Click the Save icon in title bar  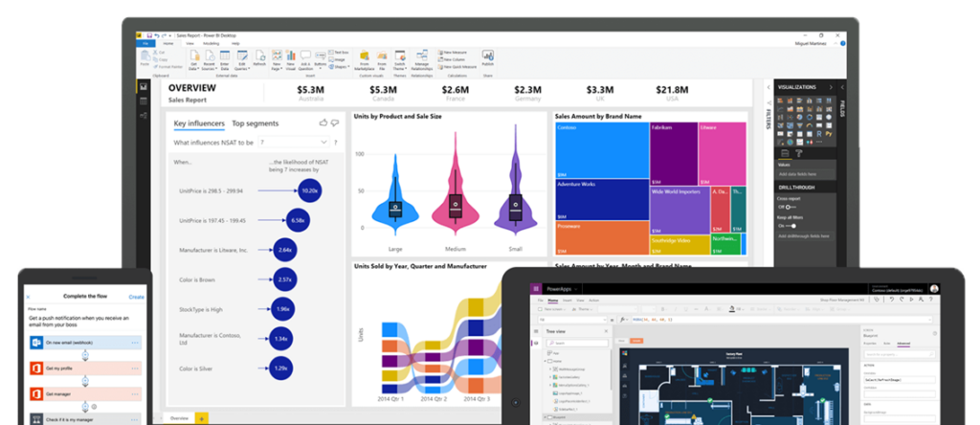(x=149, y=36)
